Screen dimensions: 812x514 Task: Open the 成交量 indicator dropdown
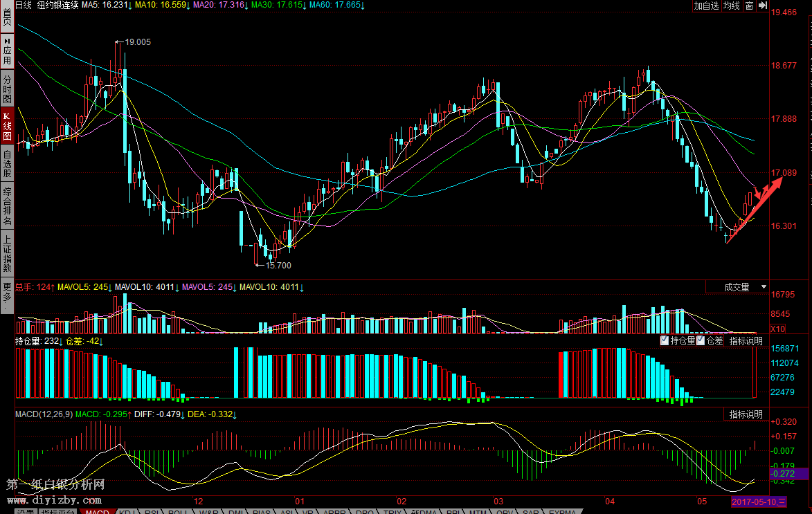(737, 287)
